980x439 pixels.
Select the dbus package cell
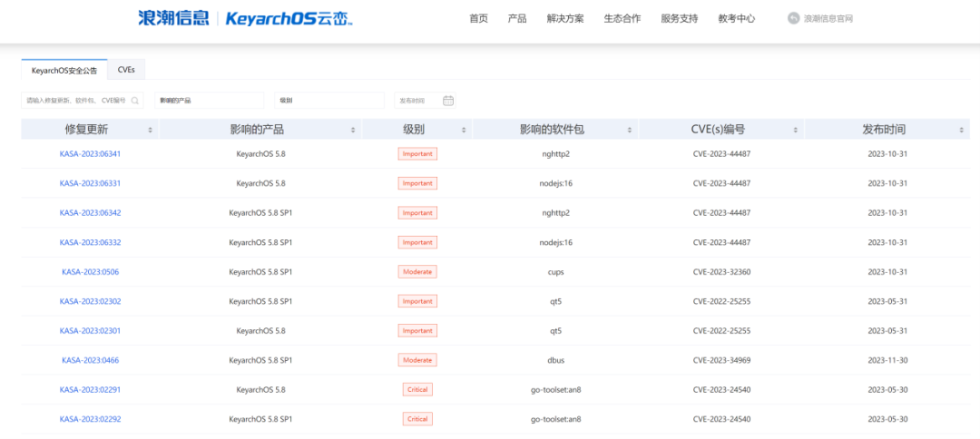click(555, 360)
